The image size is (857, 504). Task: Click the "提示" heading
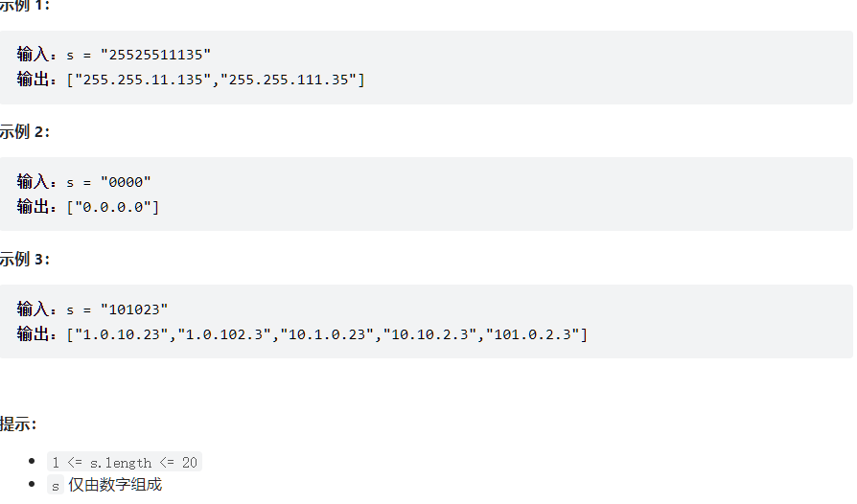(x=18, y=424)
